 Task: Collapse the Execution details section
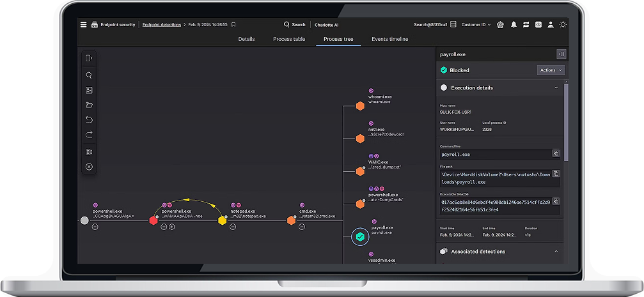tap(556, 88)
